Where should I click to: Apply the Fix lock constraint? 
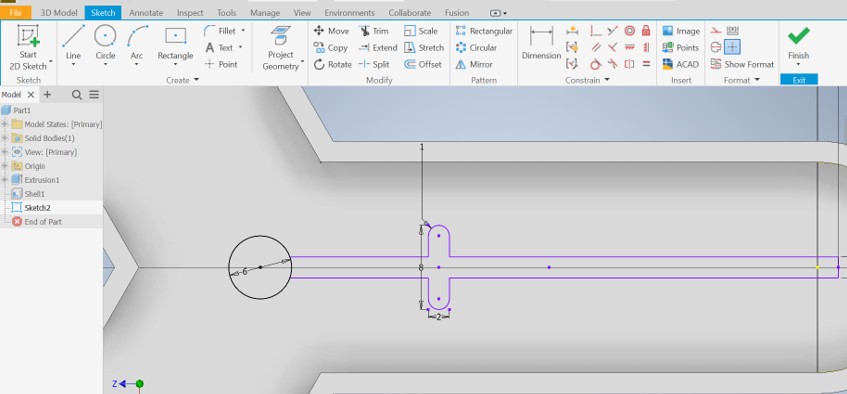pyautogui.click(x=646, y=31)
